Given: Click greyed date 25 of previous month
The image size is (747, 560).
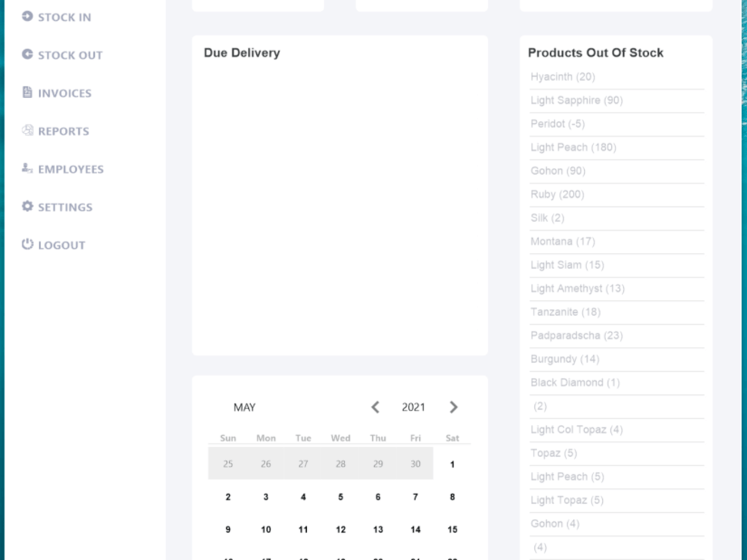Looking at the screenshot, I should pos(228,464).
